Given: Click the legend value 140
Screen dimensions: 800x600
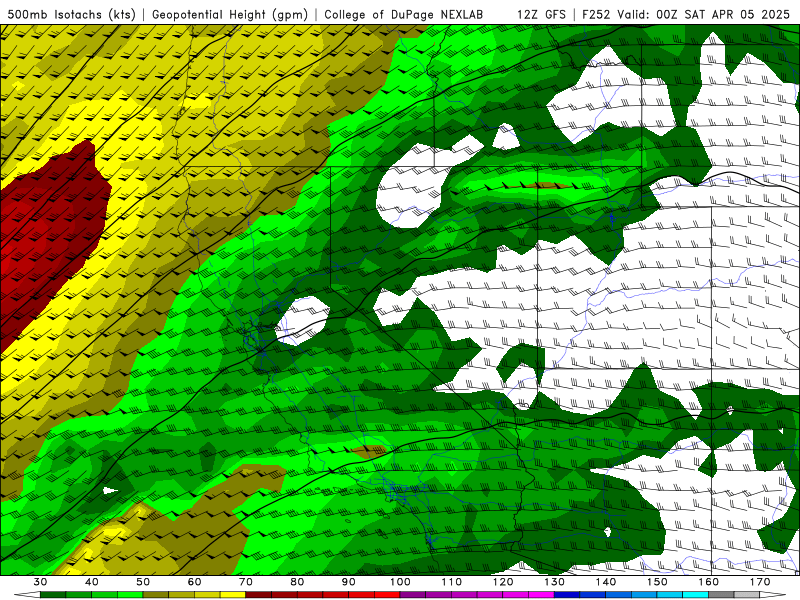Looking at the screenshot, I should (x=606, y=582).
